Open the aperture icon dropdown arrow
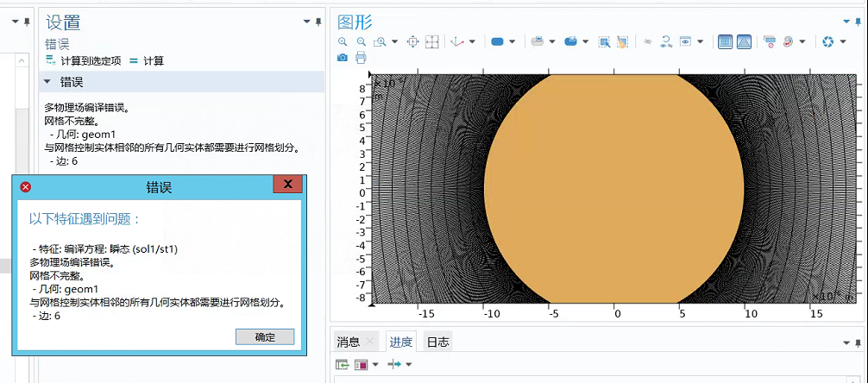Viewport: 868px width, 383px height. click(x=843, y=41)
